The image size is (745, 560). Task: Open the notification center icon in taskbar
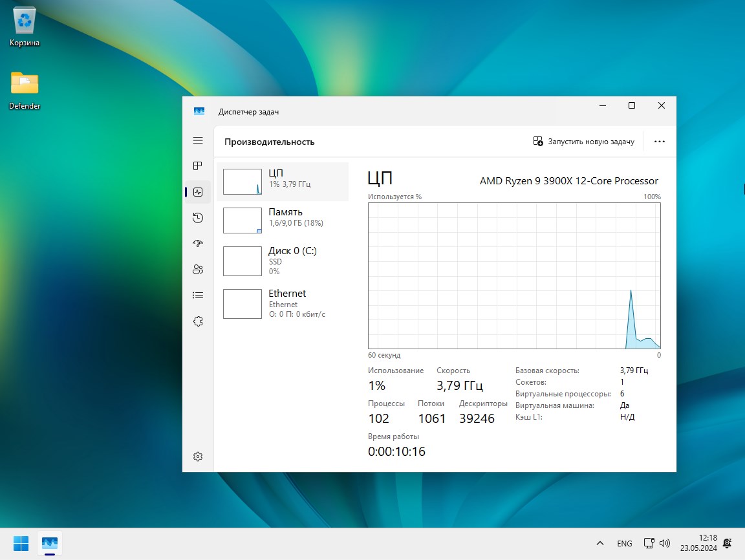727,543
